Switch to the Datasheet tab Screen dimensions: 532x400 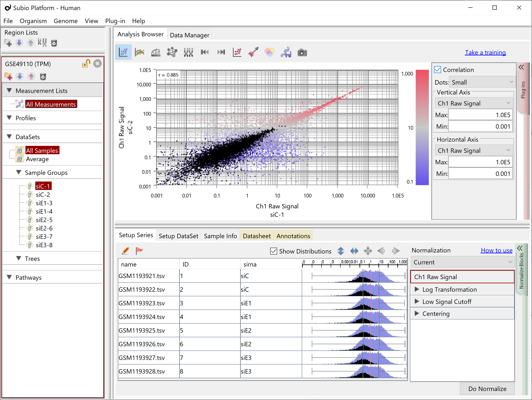point(257,236)
